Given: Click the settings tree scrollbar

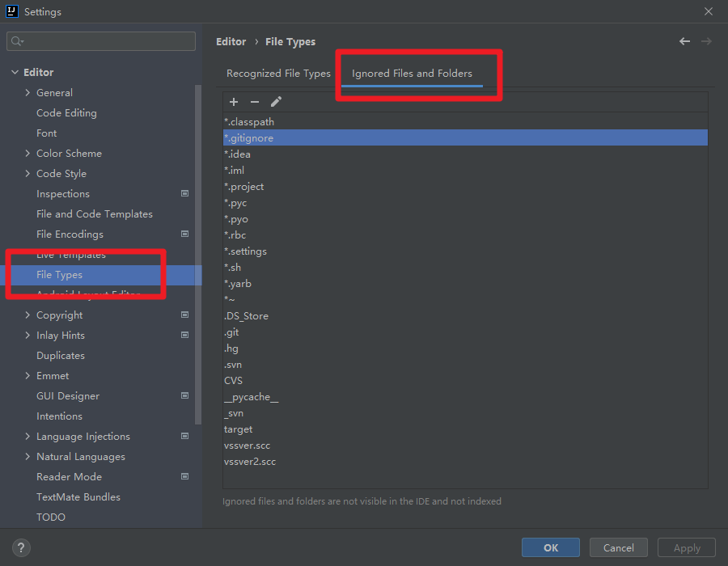Looking at the screenshot, I should point(198,254).
